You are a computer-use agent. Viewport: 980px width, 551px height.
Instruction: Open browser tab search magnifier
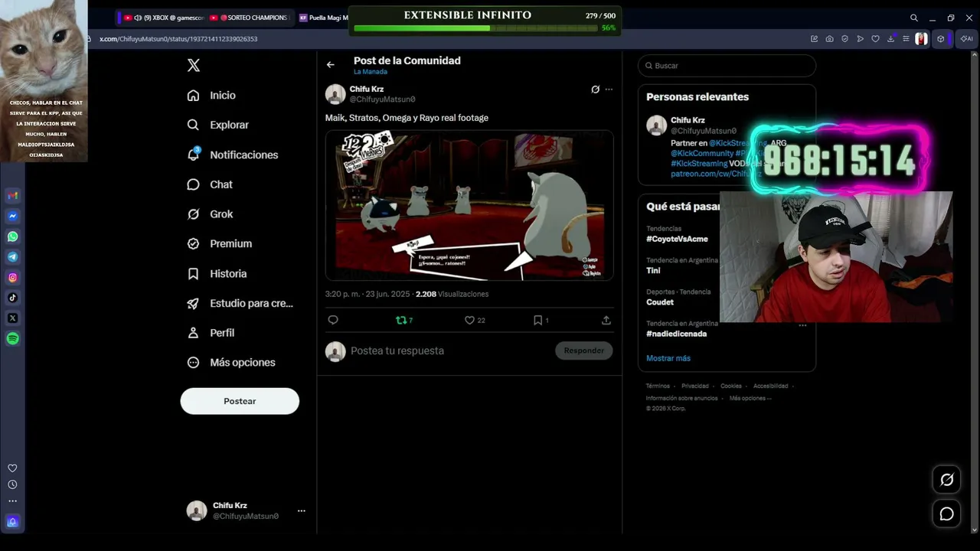point(913,18)
